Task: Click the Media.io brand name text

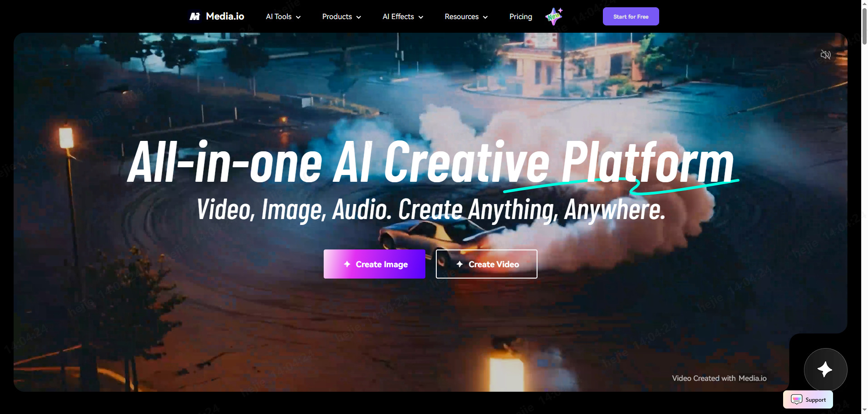Action: click(225, 16)
